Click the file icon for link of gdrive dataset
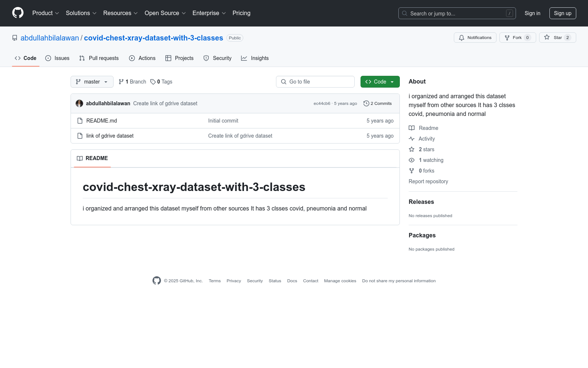Image resolution: width=588 pixels, height=368 pixels. (x=80, y=136)
